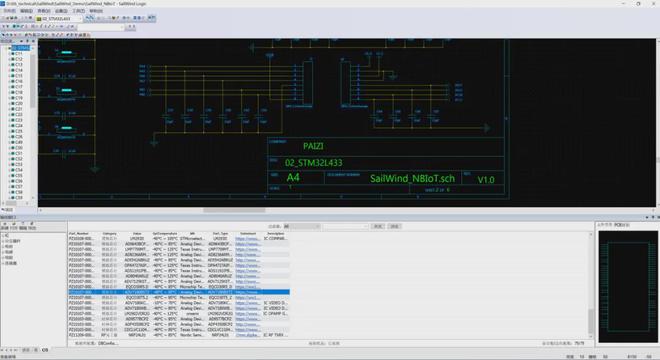This screenshot has height=360, width=660.
Task: Click the third icon in the library panel toolbar
Action: coord(23,224)
